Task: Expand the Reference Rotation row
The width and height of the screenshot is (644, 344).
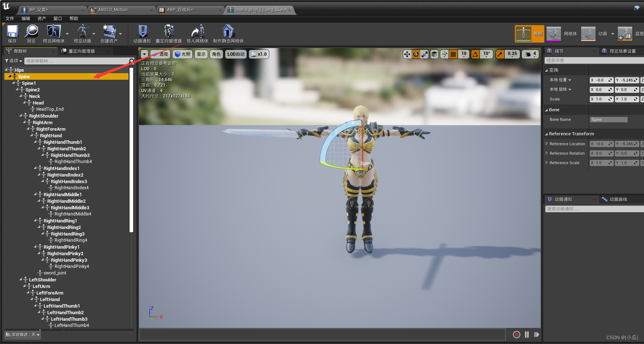Action: pyautogui.click(x=546, y=153)
